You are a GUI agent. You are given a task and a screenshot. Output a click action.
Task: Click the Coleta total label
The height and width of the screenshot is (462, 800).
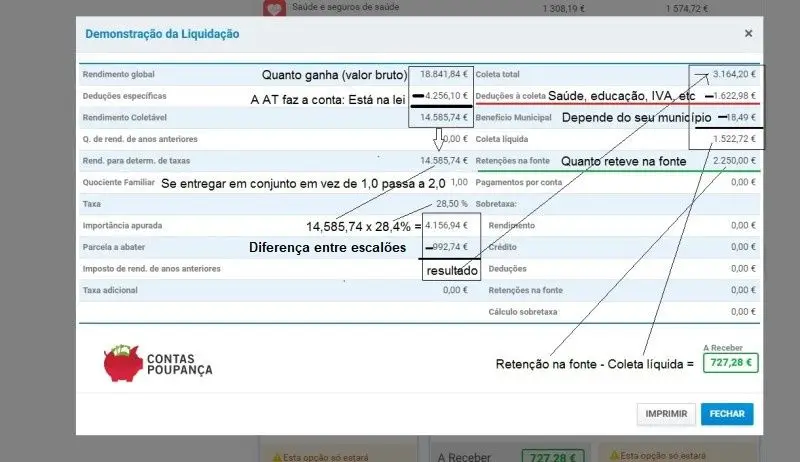coord(497,74)
